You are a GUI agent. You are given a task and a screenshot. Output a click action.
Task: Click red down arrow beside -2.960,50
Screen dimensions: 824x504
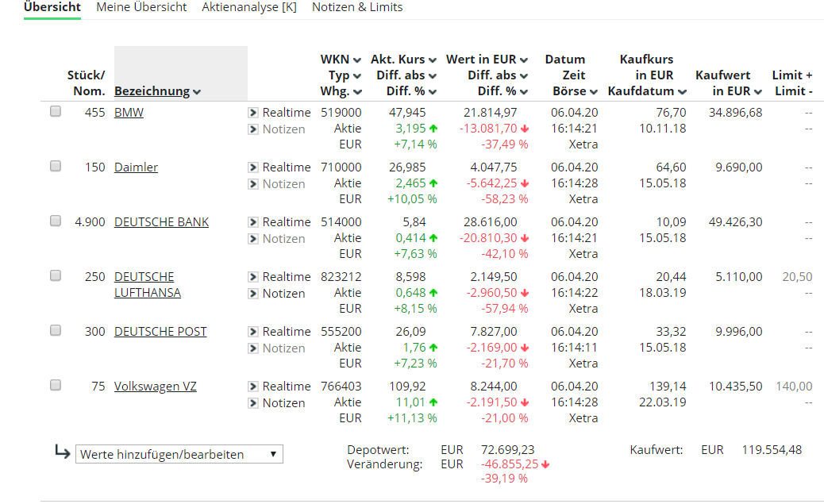[x=525, y=293]
